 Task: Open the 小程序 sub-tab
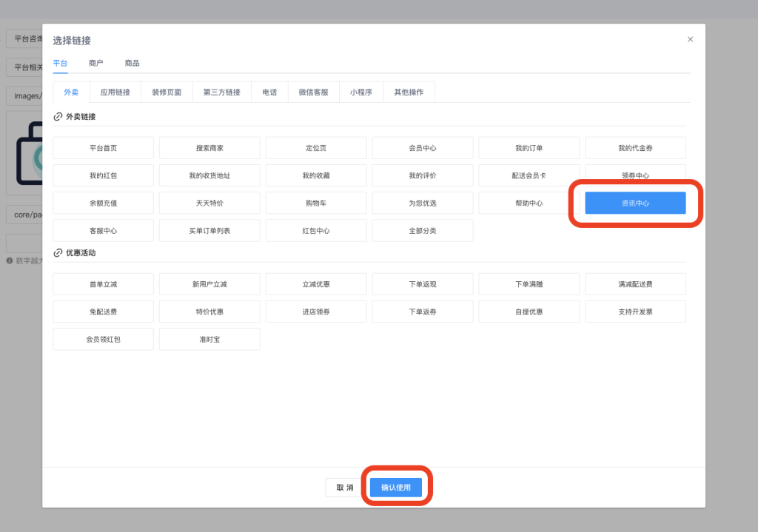(360, 92)
